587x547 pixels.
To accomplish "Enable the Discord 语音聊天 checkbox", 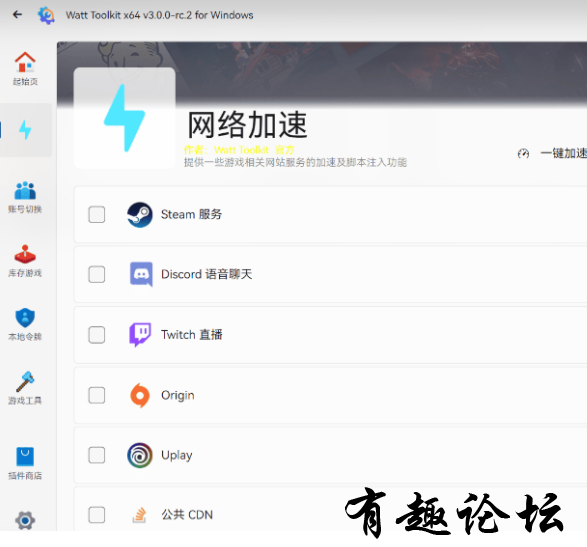I will click(x=97, y=274).
